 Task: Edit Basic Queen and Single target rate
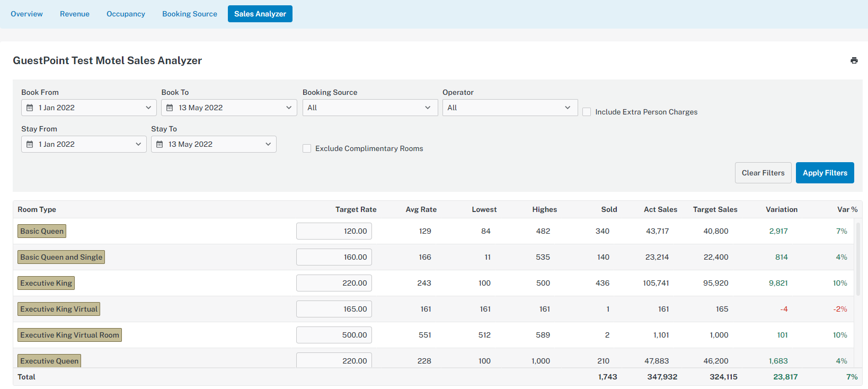334,257
